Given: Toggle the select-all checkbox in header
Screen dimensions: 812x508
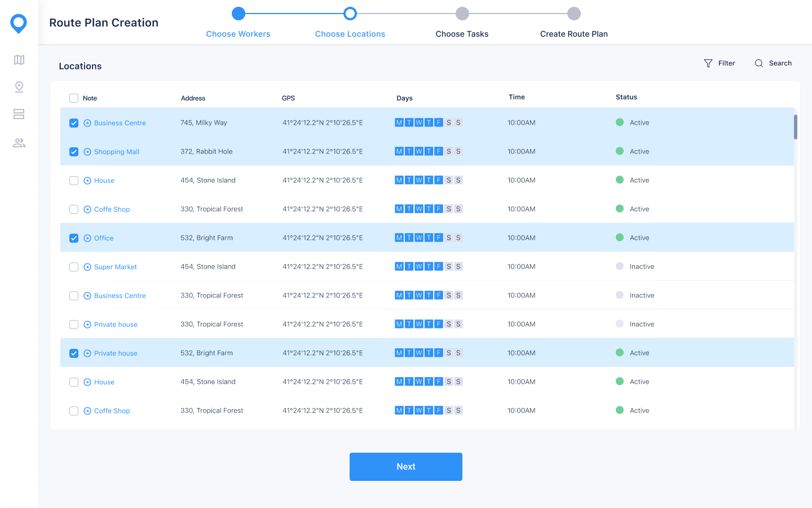Looking at the screenshot, I should (74, 98).
